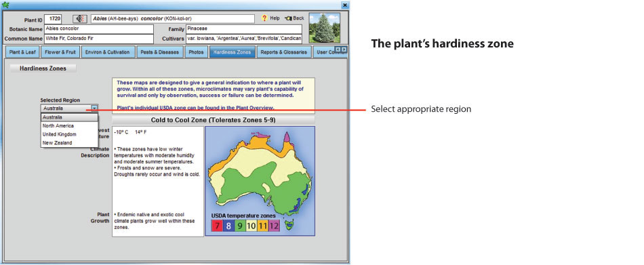Click the Cold to Cool Zone heading
644x265 pixels.
[213, 120]
